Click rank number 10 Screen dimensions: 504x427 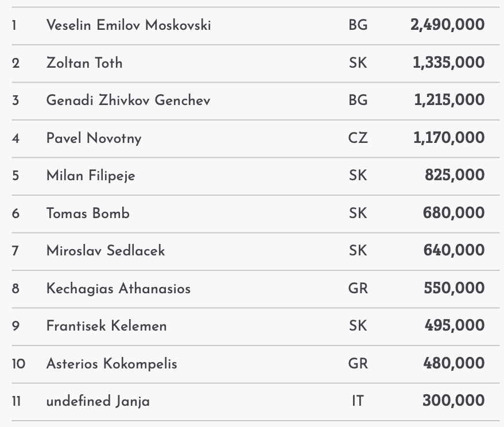18,364
